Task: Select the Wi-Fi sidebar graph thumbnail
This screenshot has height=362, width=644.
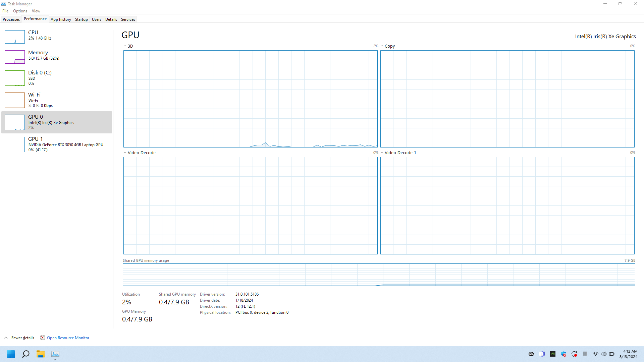Action: (x=15, y=100)
